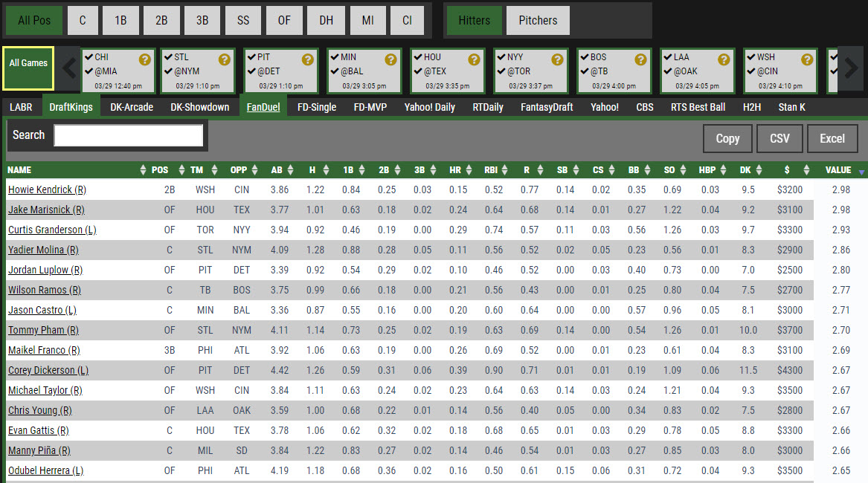Select the Yahoo! Daily tab

pos(429,107)
